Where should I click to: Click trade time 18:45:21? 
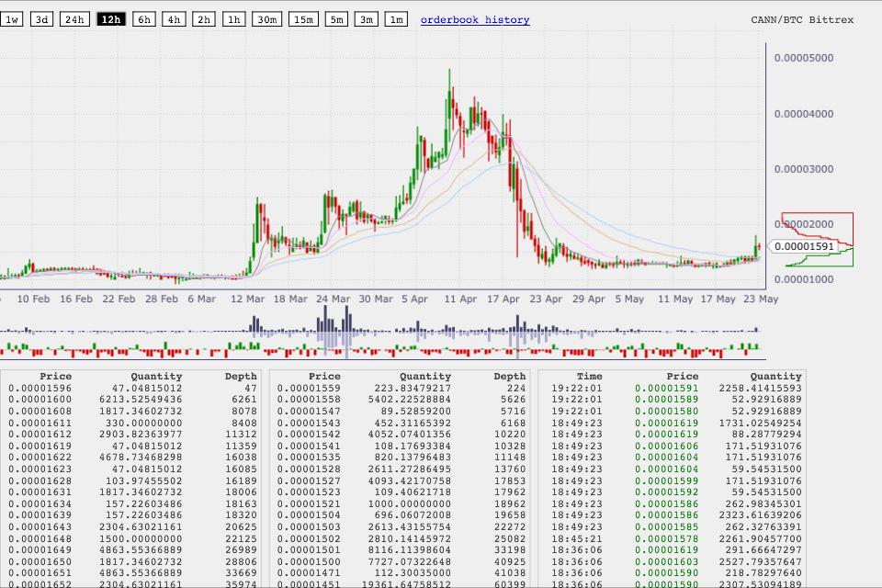click(x=577, y=538)
